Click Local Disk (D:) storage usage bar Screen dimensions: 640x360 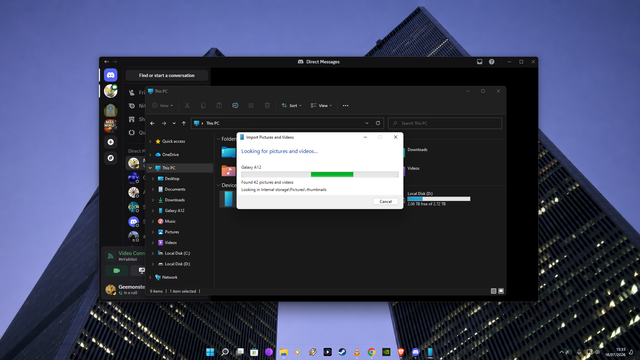click(x=438, y=199)
